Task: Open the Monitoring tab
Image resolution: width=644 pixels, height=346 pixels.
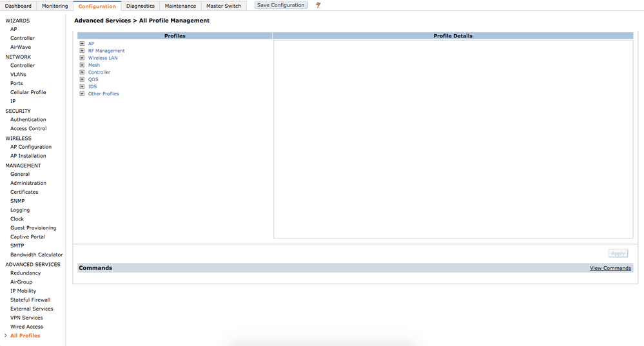Action: click(55, 6)
